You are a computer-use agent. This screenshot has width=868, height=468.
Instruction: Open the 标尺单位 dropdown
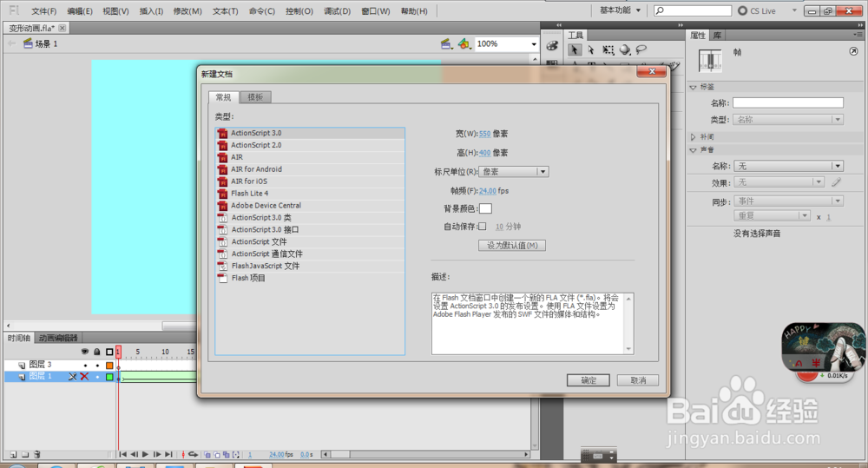coord(514,172)
